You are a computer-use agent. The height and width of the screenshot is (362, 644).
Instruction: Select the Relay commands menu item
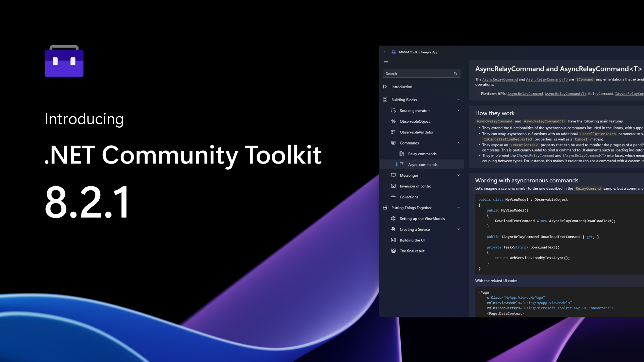click(422, 154)
